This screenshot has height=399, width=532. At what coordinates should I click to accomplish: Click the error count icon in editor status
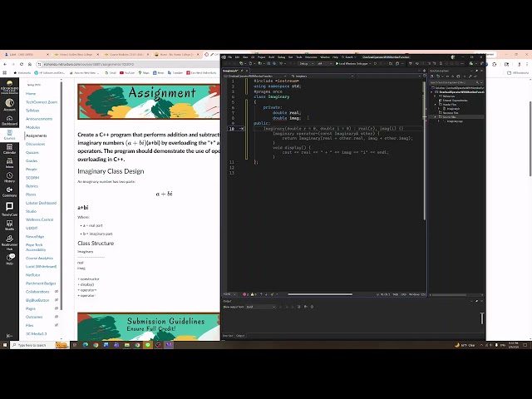(x=246, y=294)
